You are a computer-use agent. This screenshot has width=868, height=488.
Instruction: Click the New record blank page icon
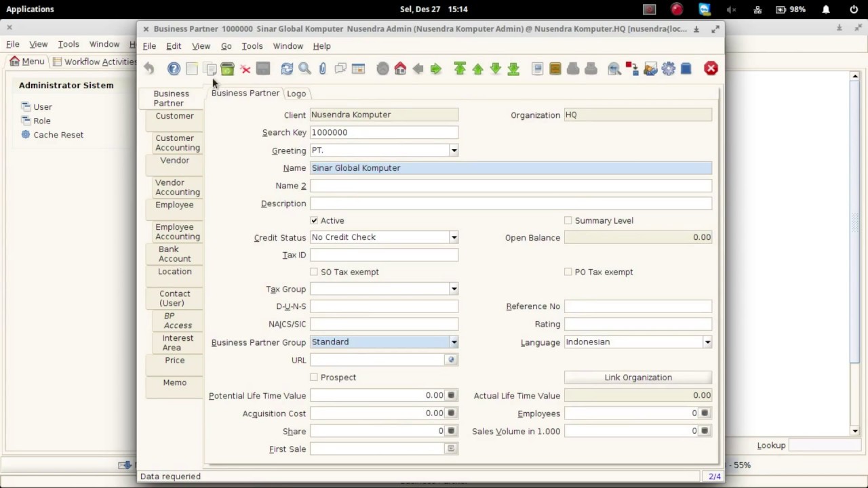192,68
